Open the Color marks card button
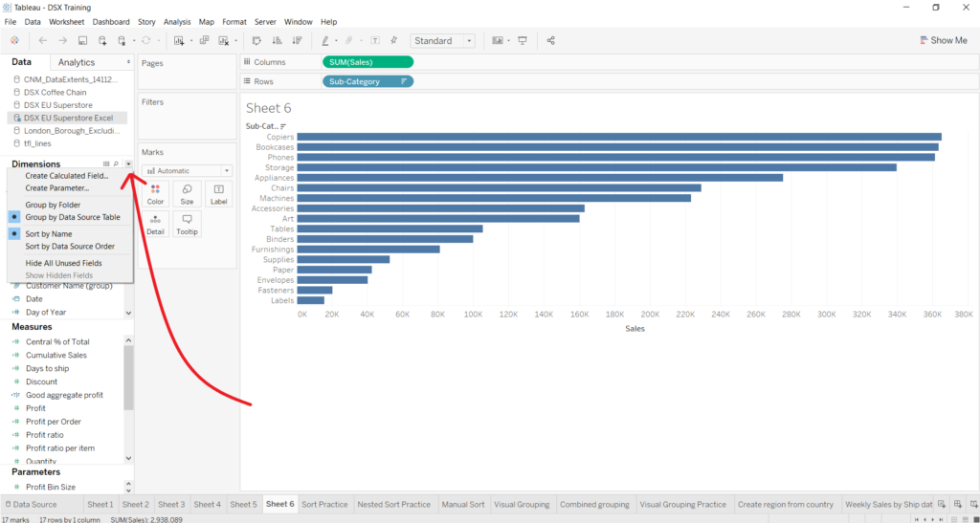Screen dimensions: 980x523 pos(155,194)
